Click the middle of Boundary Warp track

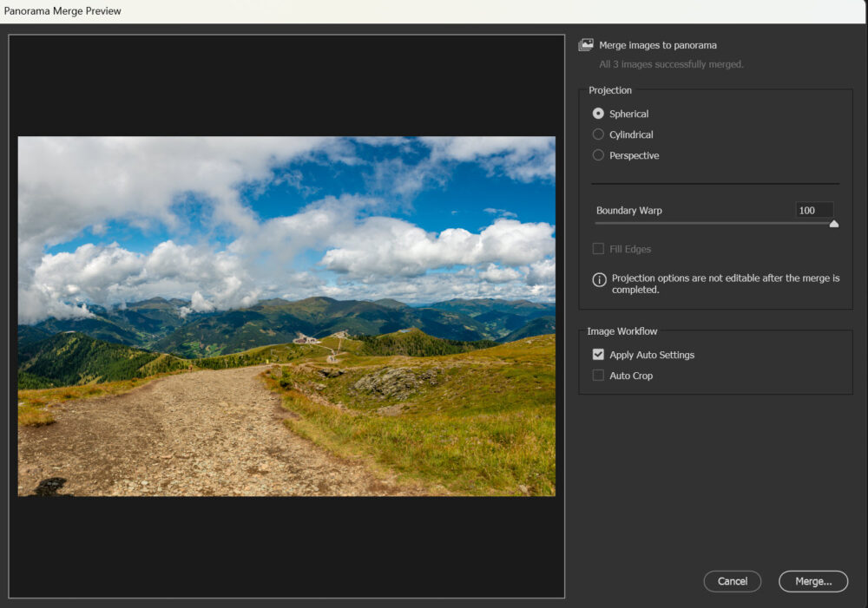click(x=713, y=223)
